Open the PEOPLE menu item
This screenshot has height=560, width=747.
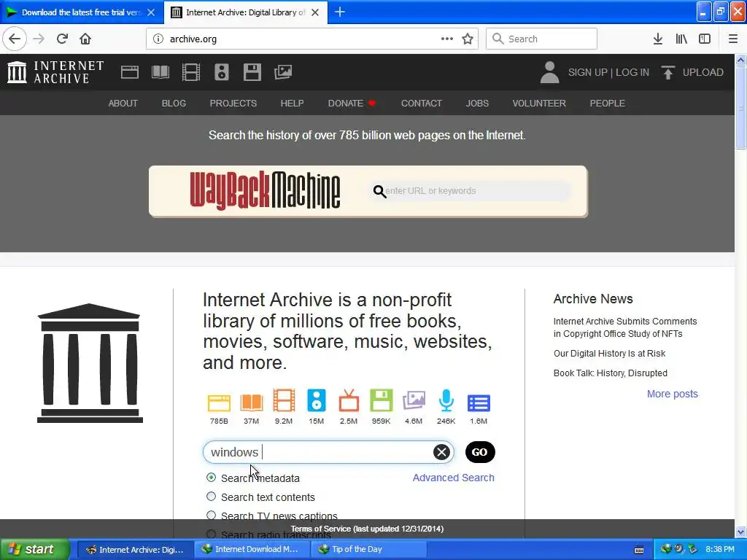[x=608, y=104]
